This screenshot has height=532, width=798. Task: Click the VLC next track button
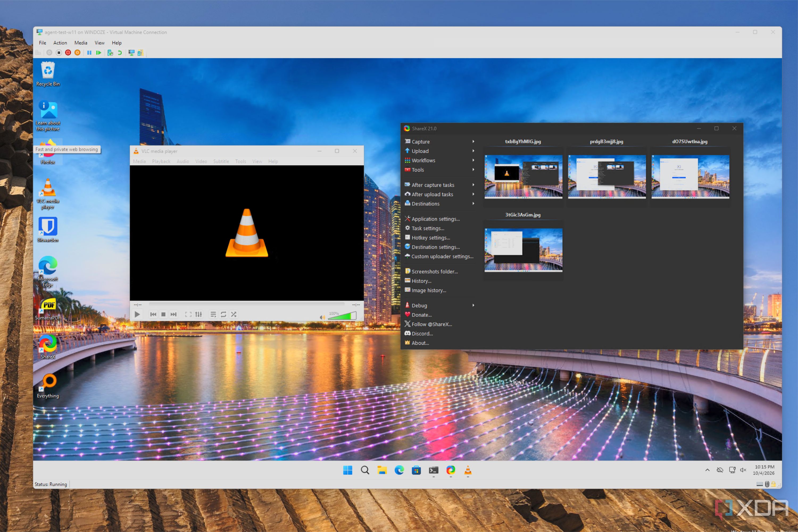(x=173, y=314)
